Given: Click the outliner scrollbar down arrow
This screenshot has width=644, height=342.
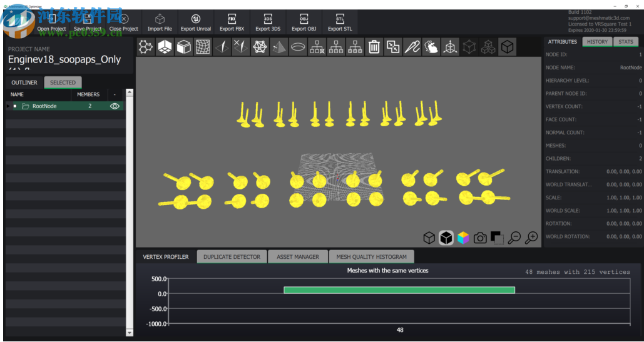Looking at the screenshot, I should (130, 333).
